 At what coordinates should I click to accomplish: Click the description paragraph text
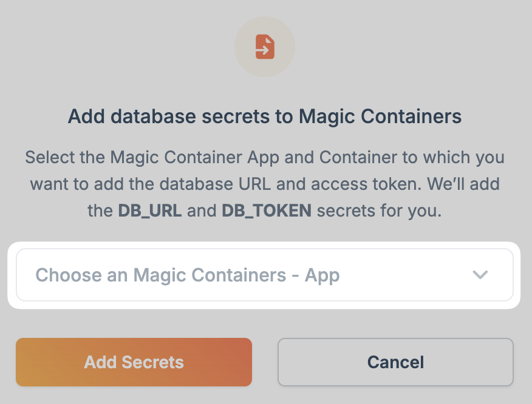pyautogui.click(x=265, y=184)
